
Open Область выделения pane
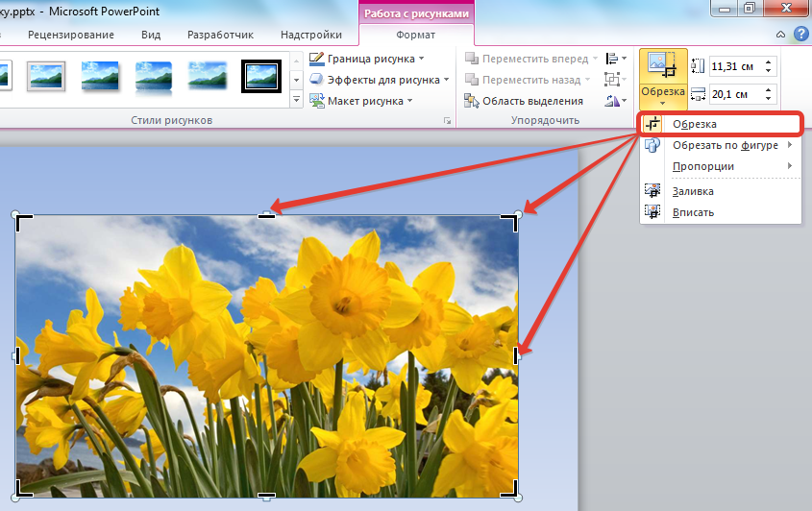[524, 101]
